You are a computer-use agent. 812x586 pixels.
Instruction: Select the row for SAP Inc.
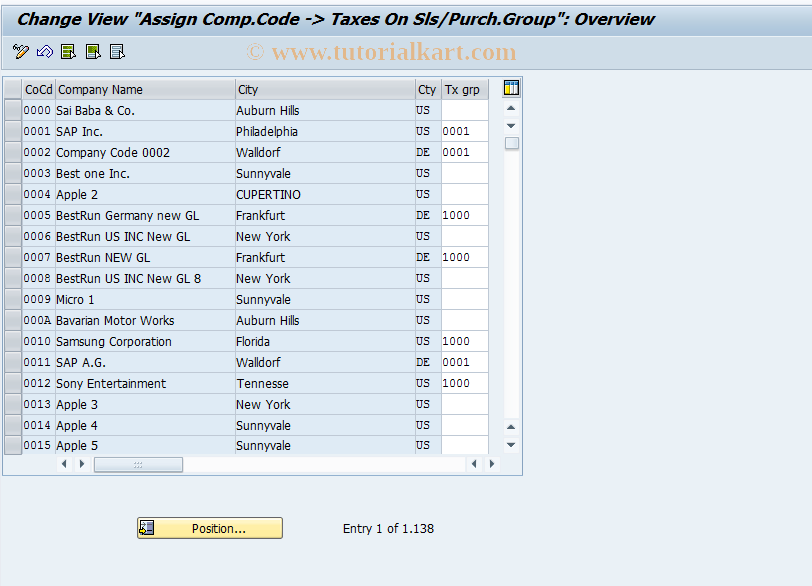click(13, 131)
